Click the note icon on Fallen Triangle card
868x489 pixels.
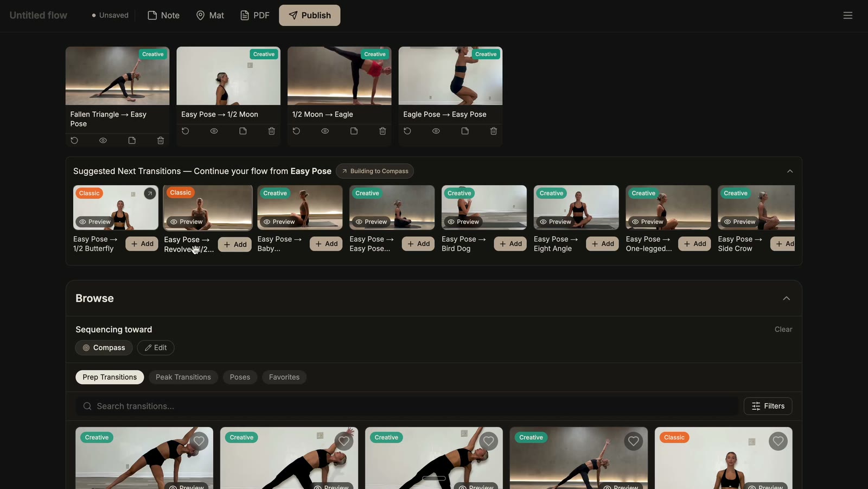pyautogui.click(x=132, y=140)
